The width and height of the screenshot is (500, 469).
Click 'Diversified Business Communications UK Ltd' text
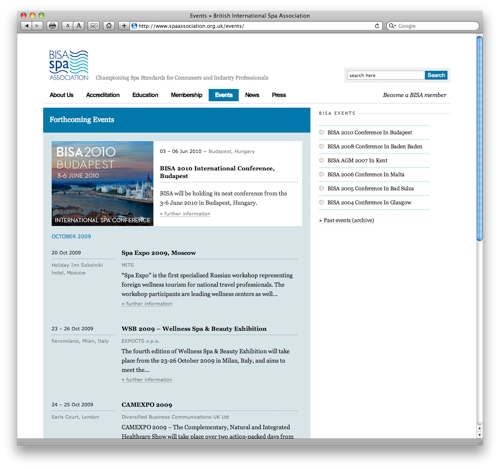(175, 417)
